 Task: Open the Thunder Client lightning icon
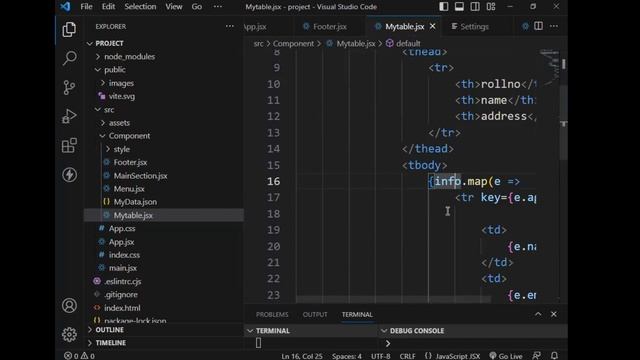[x=69, y=175]
